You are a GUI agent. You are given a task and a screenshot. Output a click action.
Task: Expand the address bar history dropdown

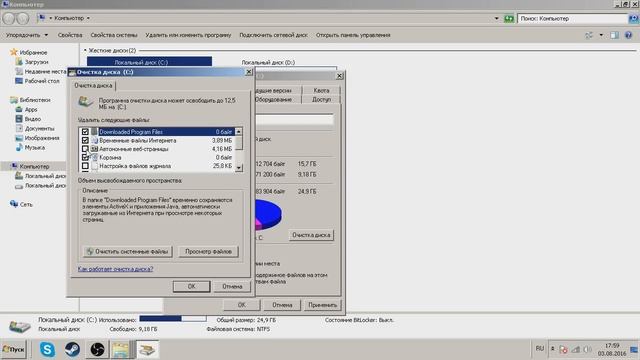496,18
